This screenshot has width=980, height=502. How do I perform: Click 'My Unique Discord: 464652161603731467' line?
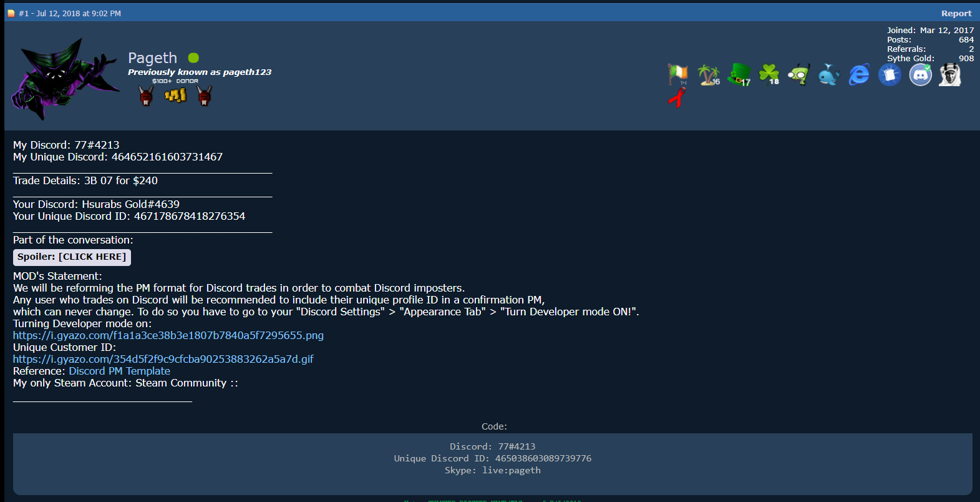(x=118, y=157)
